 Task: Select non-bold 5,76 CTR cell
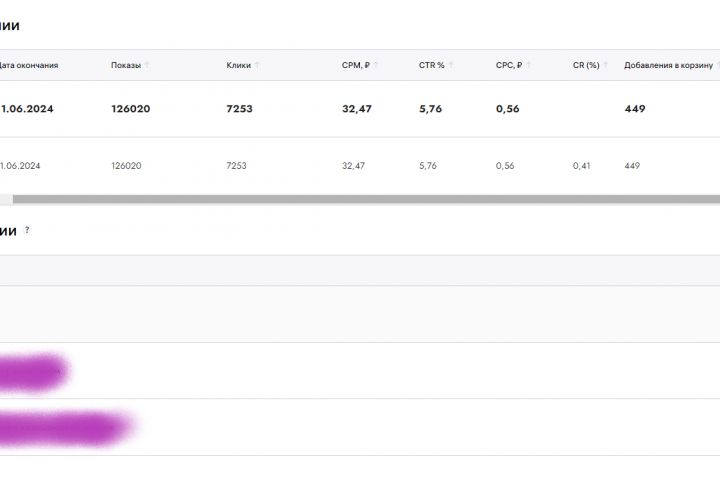click(x=428, y=166)
